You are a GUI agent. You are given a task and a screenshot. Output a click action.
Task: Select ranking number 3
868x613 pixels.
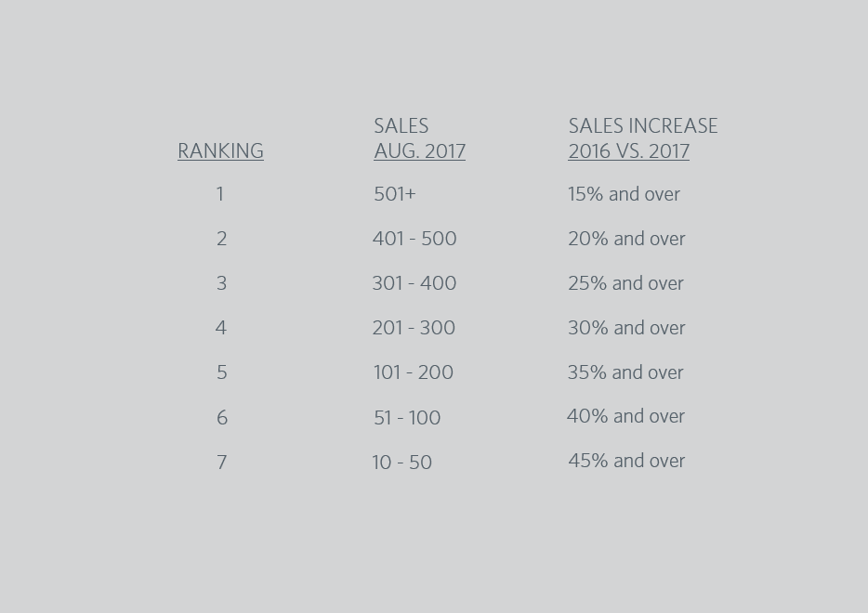coord(221,283)
